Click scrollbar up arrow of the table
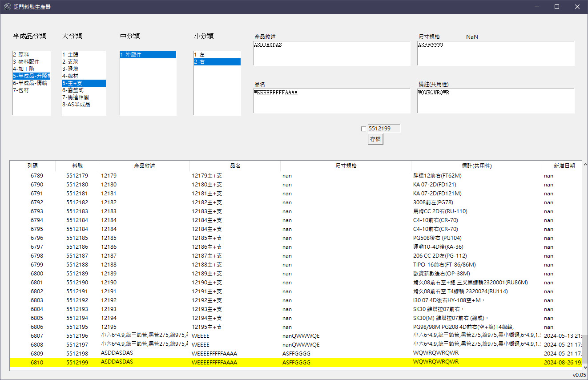 (x=584, y=164)
